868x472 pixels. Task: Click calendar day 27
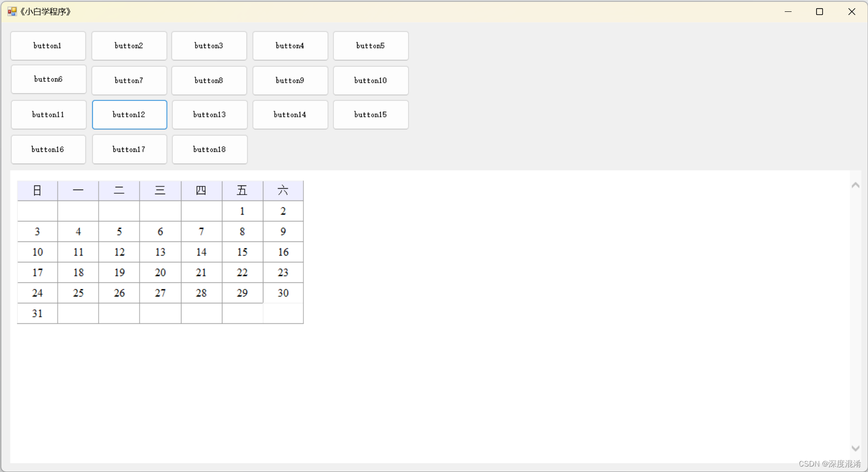tap(160, 293)
